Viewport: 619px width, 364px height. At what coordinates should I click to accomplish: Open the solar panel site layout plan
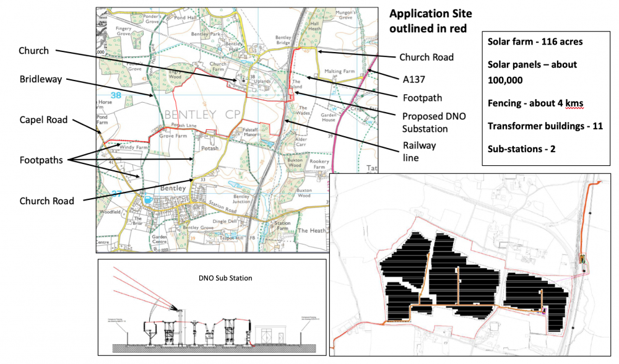tap(470, 264)
